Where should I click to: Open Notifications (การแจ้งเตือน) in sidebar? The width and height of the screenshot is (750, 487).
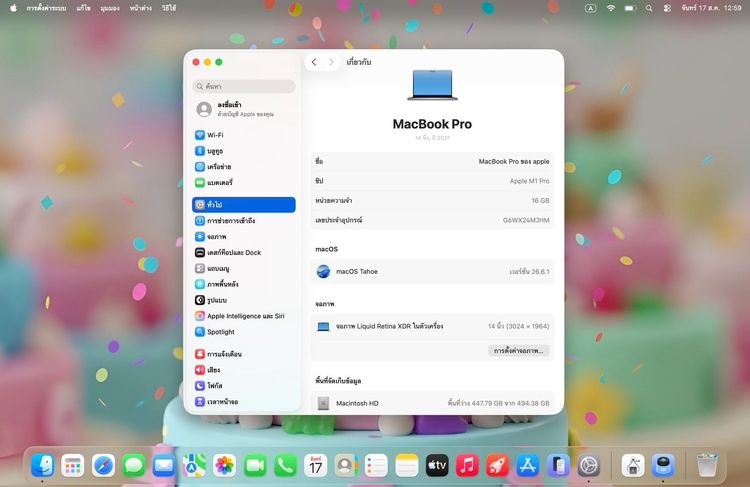pos(243,354)
